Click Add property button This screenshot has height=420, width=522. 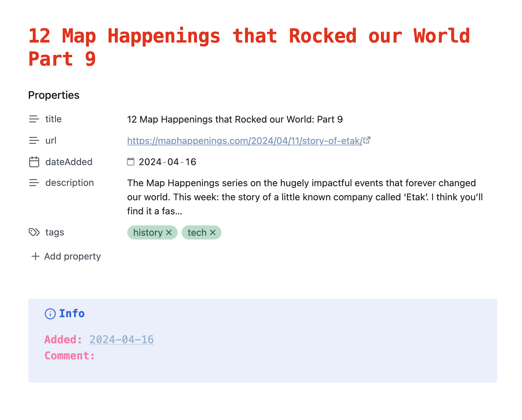(x=66, y=257)
